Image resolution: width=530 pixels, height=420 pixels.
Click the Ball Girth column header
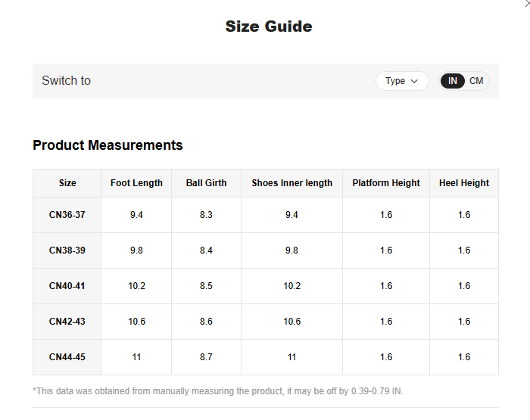tap(206, 183)
